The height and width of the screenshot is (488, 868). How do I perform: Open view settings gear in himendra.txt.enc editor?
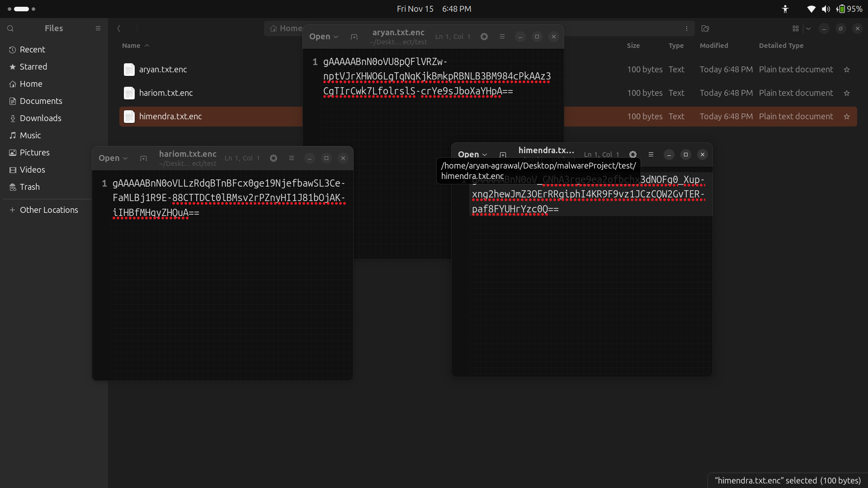[x=633, y=155]
